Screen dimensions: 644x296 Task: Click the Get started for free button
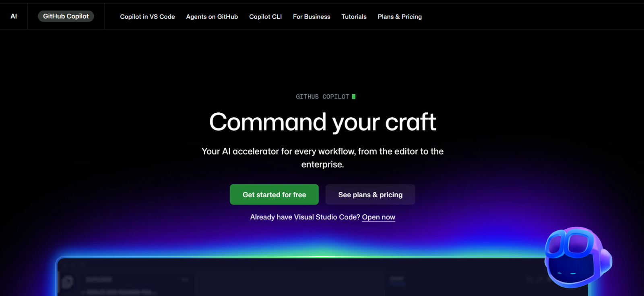(274, 195)
